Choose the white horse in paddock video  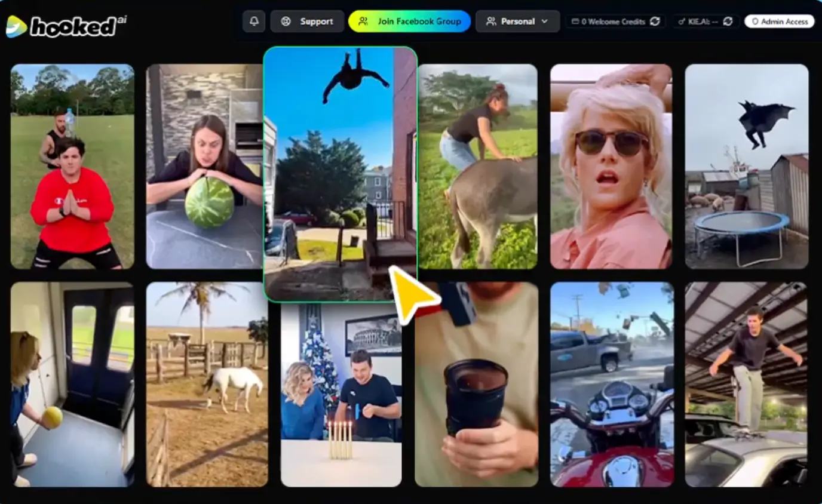coord(207,383)
